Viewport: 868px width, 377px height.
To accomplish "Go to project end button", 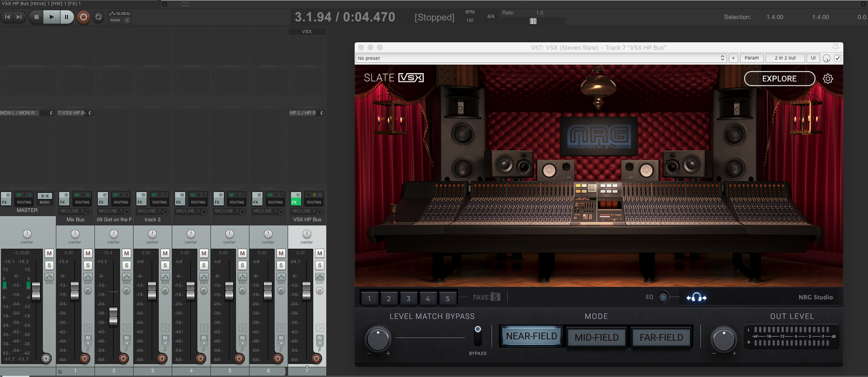I will 19,17.
